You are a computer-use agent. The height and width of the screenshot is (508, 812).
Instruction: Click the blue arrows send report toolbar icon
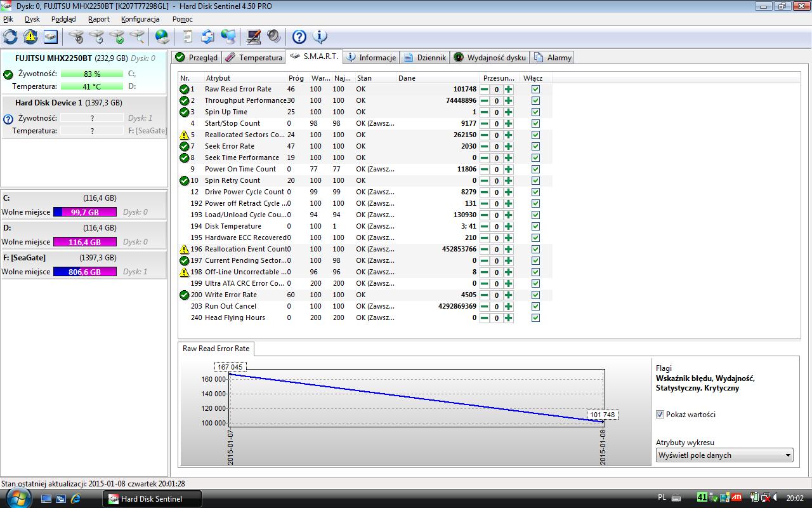(208, 37)
